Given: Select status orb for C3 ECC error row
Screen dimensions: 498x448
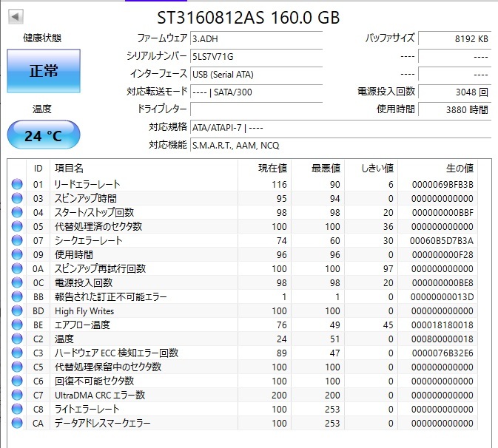Looking at the screenshot, I should pyautogui.click(x=17, y=353).
